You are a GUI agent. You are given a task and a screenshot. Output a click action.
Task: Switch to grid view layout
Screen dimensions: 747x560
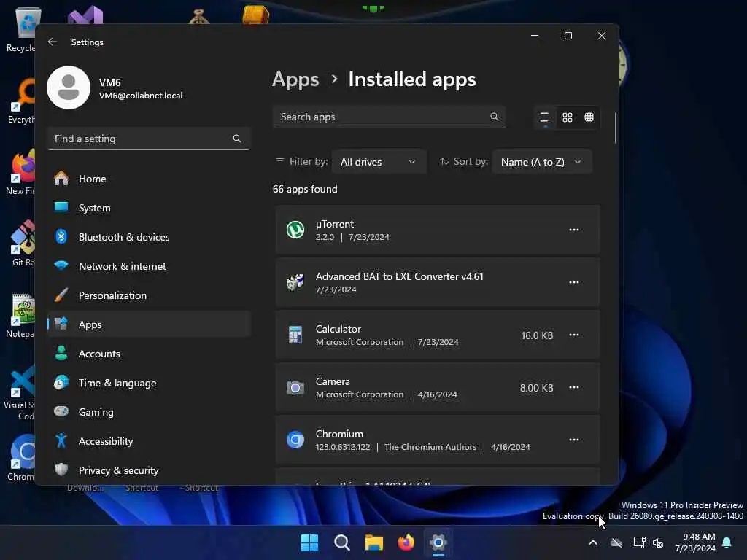pyautogui.click(x=567, y=117)
